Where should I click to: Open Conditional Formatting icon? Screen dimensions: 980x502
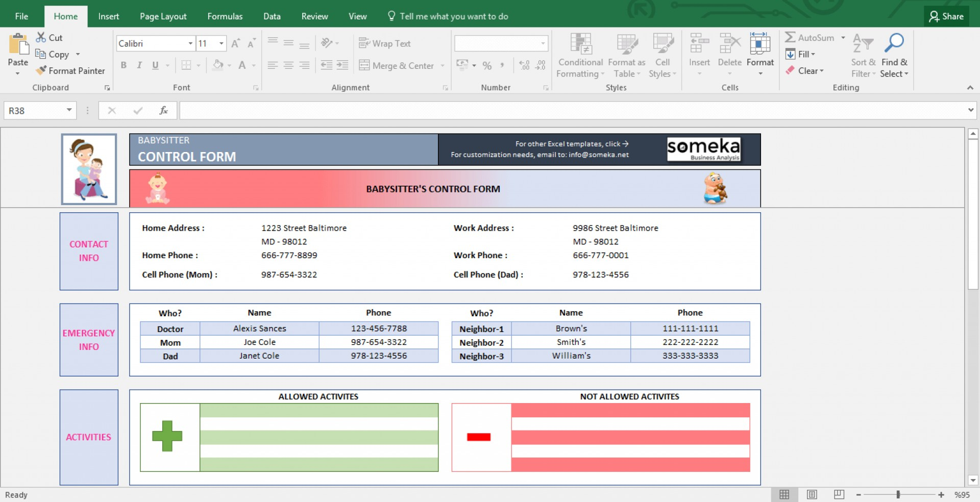tap(580, 44)
